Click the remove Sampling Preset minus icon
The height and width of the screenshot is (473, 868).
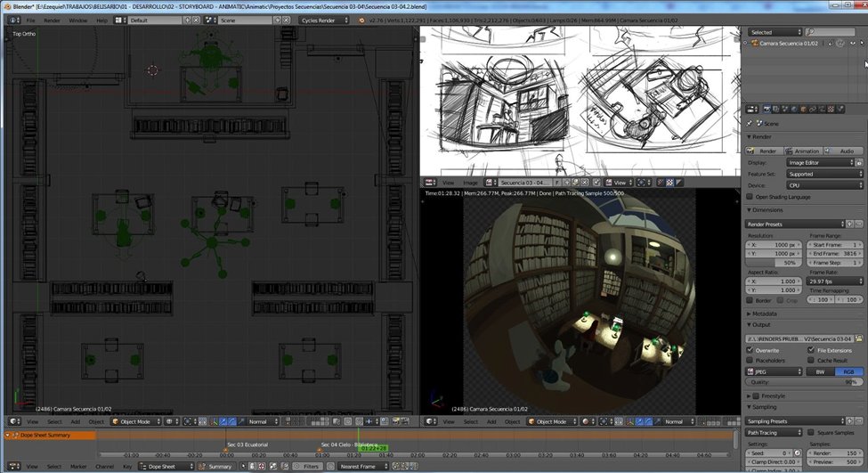(861, 420)
